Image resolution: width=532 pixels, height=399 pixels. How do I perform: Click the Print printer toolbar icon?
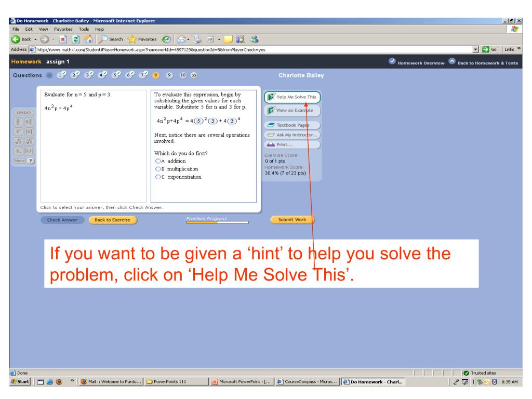197,39
